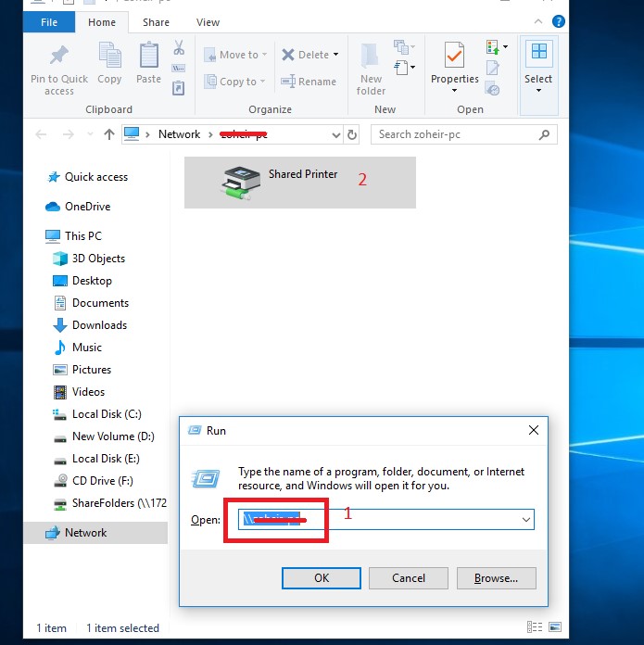Click the refresh icon beside address bar
This screenshot has height=645, width=644.
click(x=352, y=134)
